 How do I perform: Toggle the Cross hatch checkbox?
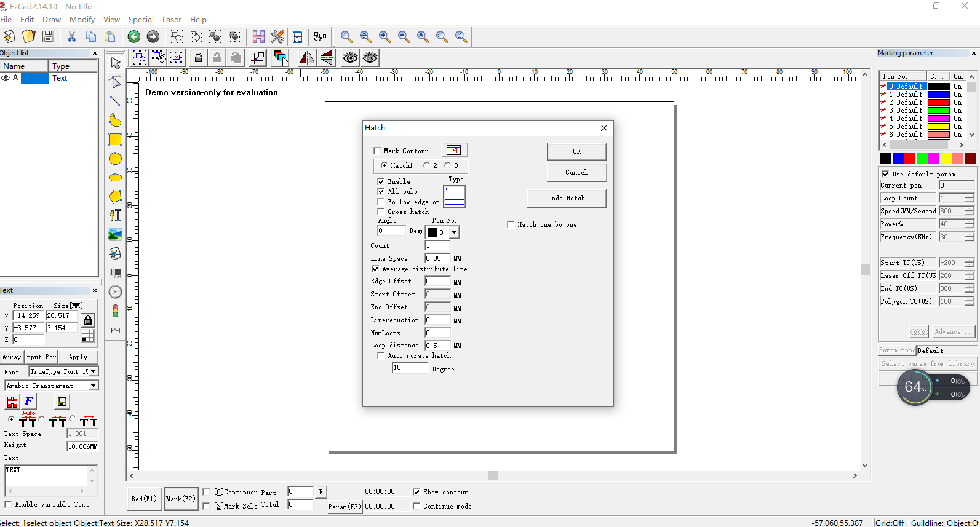[x=381, y=212]
